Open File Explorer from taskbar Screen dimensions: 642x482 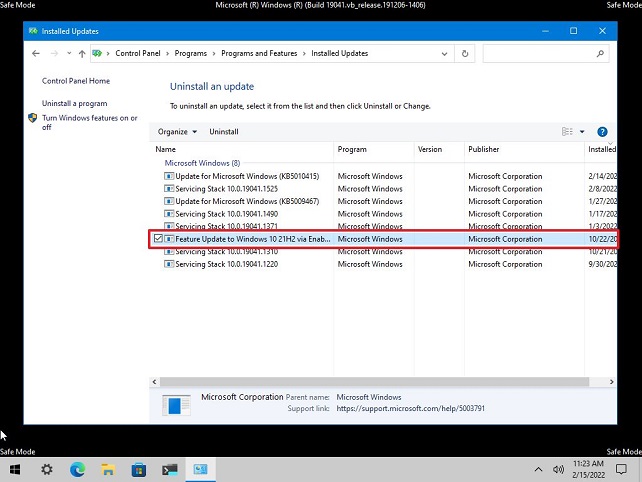coord(108,470)
